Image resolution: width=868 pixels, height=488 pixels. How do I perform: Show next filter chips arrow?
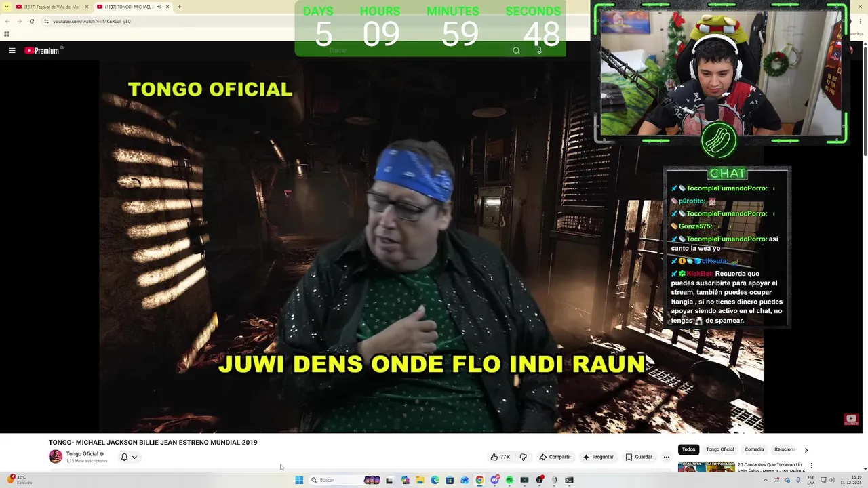point(806,449)
